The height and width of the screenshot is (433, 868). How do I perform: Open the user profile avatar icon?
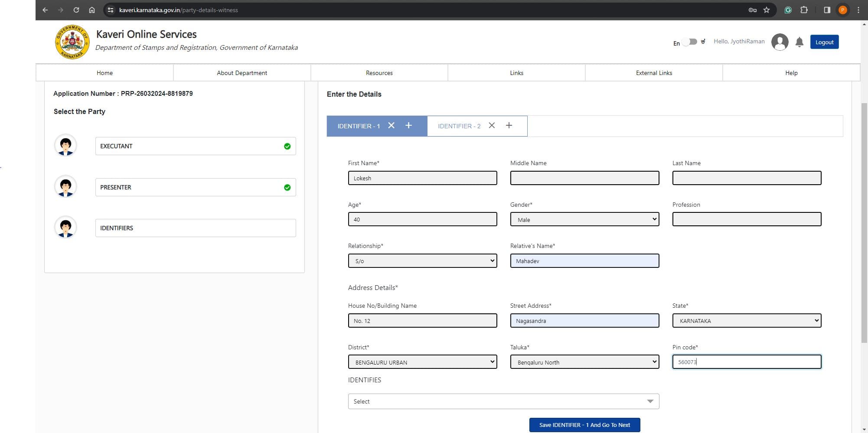coord(780,42)
